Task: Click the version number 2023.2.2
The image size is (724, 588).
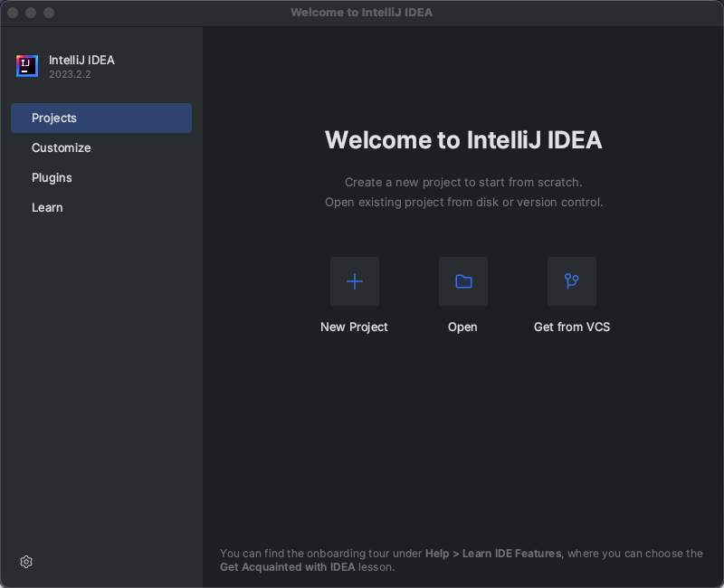Action: click(70, 75)
